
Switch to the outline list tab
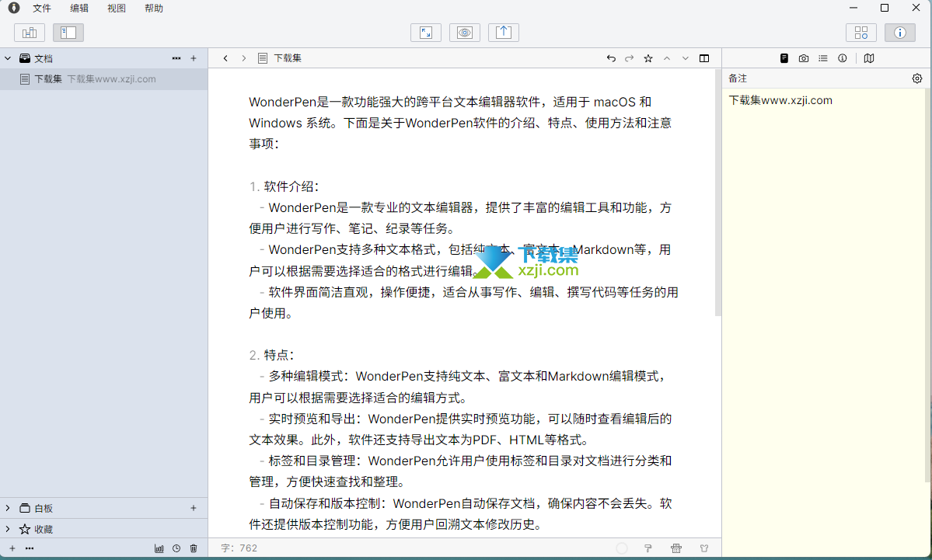822,58
